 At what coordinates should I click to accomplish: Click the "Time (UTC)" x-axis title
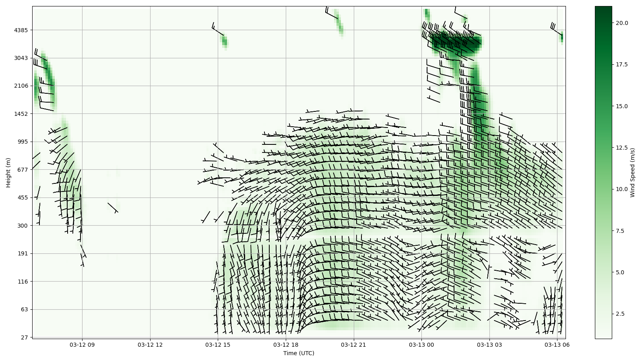[x=299, y=354]
